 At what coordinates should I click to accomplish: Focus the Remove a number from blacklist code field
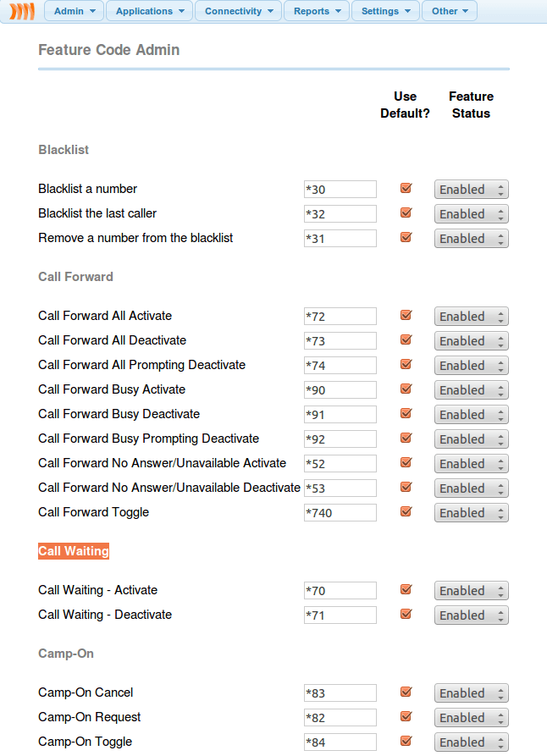tap(340, 239)
